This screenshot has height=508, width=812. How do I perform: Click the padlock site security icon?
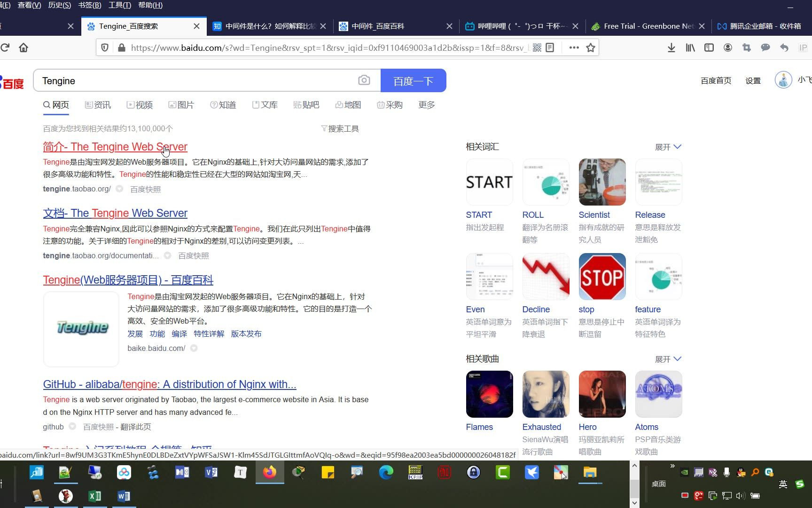tap(121, 48)
